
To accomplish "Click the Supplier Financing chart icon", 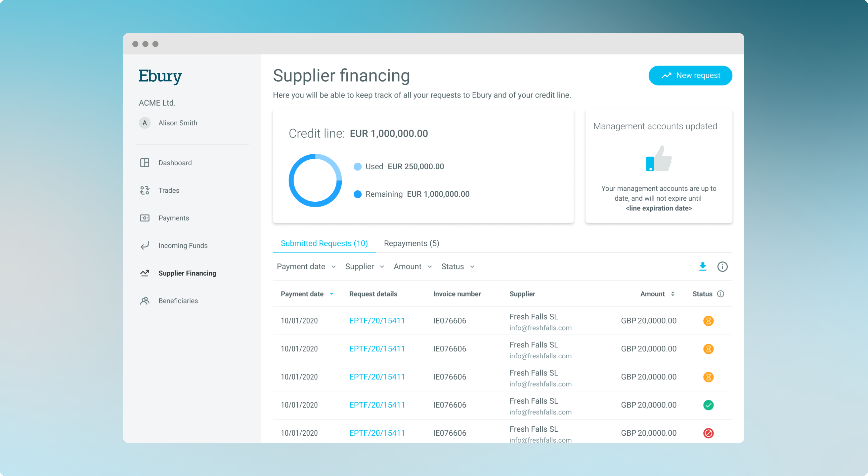I will point(145,273).
